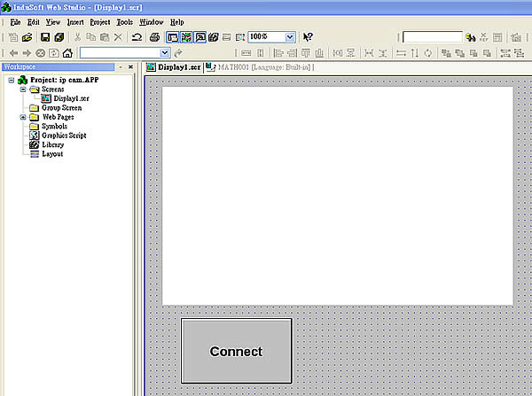Image resolution: width=532 pixels, height=396 pixels.
Task: Open the Insert menu
Action: click(x=74, y=21)
